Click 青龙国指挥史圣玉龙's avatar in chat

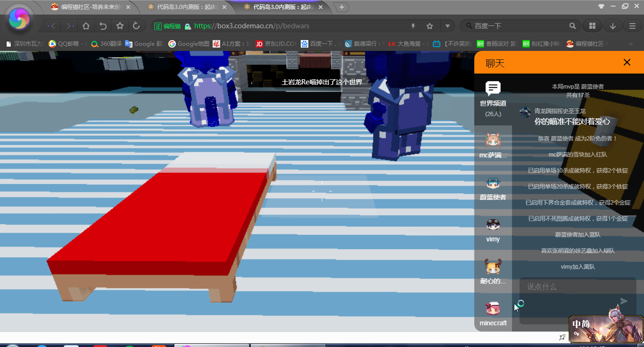coord(525,112)
